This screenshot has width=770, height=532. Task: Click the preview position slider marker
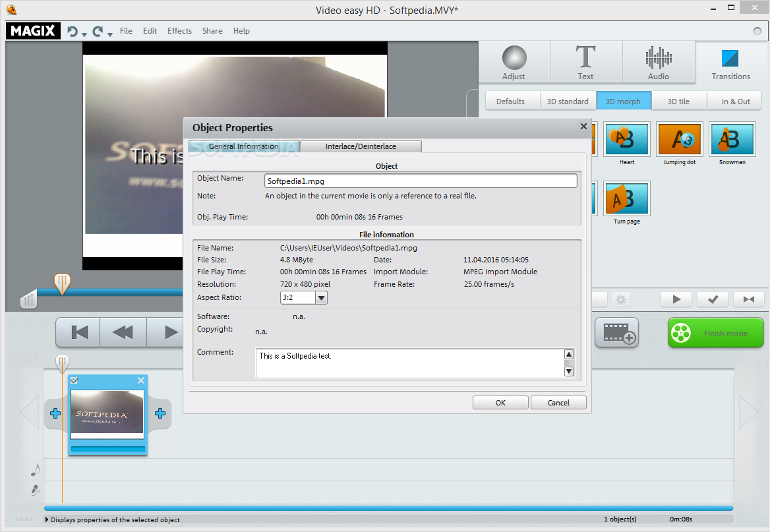62,284
